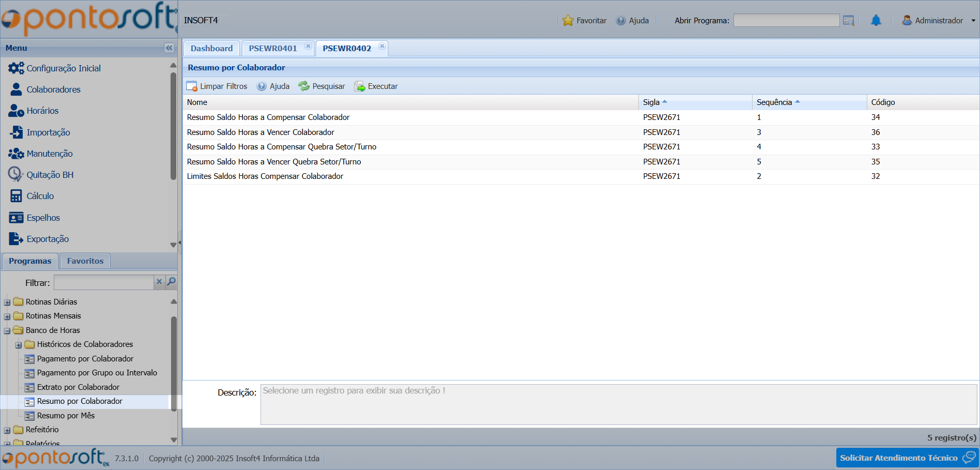Switch to the Favoritos tab
The width and height of the screenshot is (980, 470).
pyautogui.click(x=85, y=261)
